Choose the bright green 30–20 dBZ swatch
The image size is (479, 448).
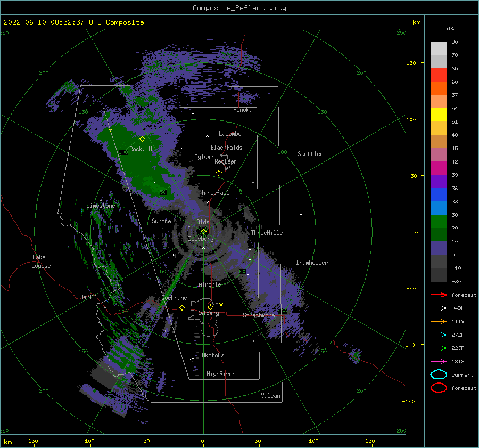point(439,222)
